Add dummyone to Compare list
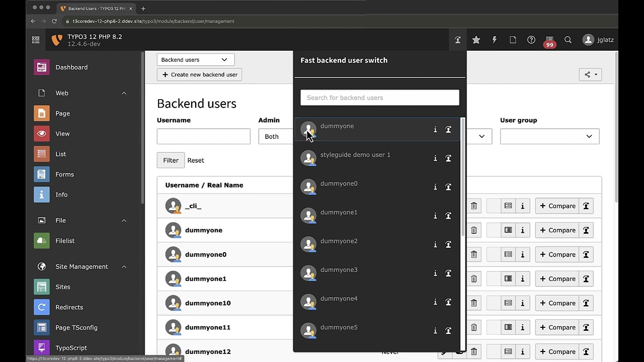Viewport: 644px width, 362px height. [x=557, y=230]
